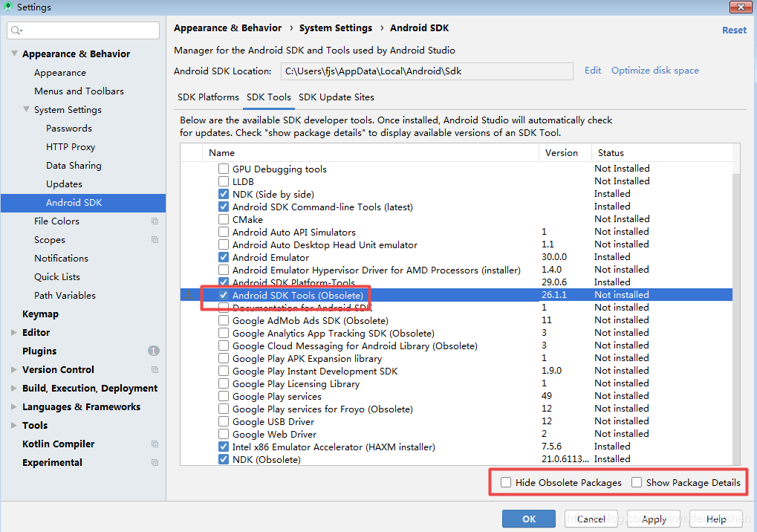Sort by the Status column header
This screenshot has width=757, height=532.
pos(662,152)
